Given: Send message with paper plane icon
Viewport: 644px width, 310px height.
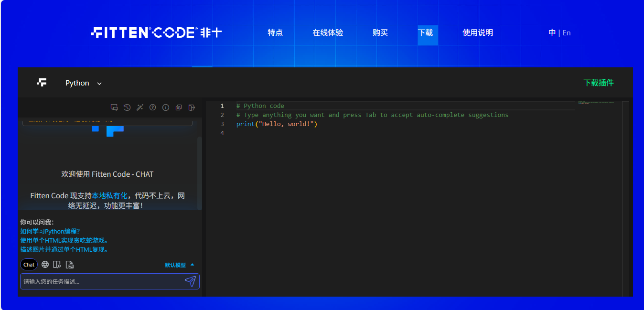Looking at the screenshot, I should click(x=190, y=281).
